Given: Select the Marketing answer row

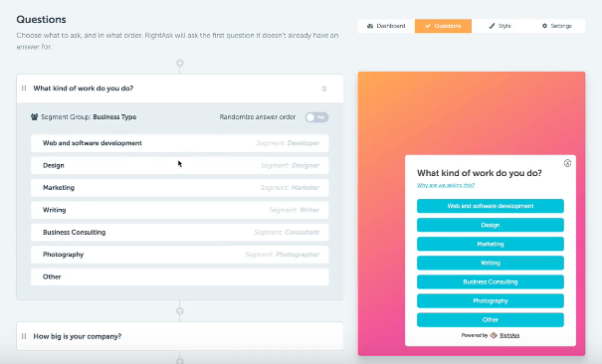Looking at the screenshot, I should pyautogui.click(x=180, y=188).
